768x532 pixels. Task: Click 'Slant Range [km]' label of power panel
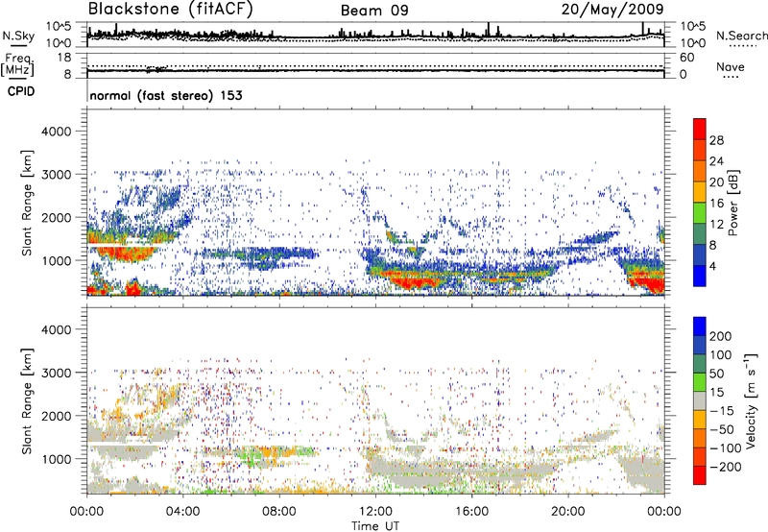(27, 203)
